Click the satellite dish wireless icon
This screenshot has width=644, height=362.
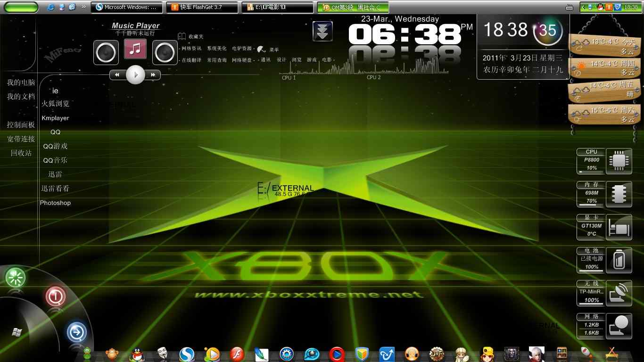click(x=619, y=293)
